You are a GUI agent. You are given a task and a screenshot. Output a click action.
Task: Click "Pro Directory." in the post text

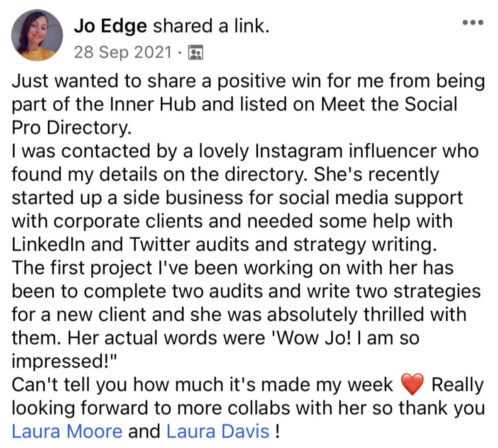point(71,128)
